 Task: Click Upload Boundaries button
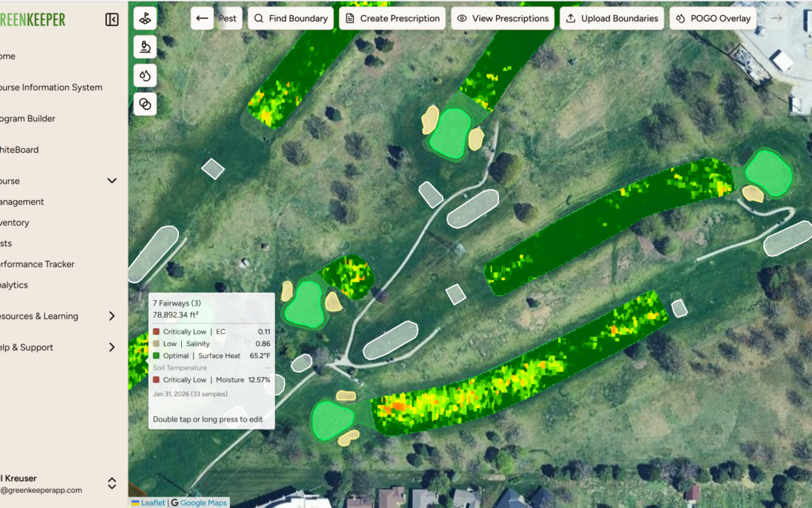(612, 18)
